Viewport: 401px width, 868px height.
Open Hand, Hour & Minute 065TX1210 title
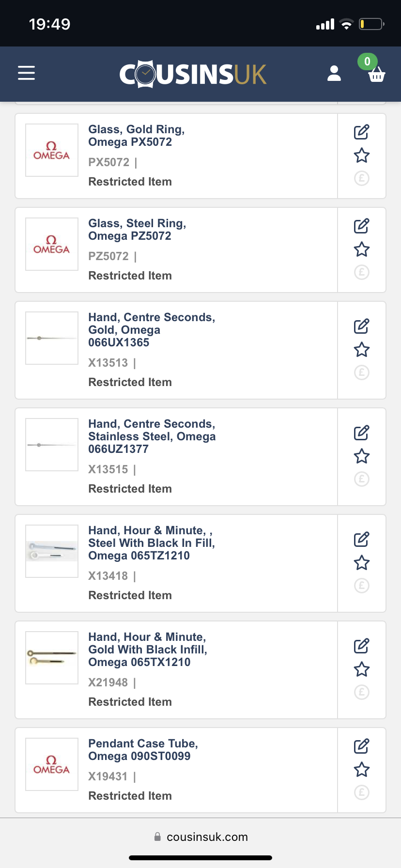click(x=147, y=650)
